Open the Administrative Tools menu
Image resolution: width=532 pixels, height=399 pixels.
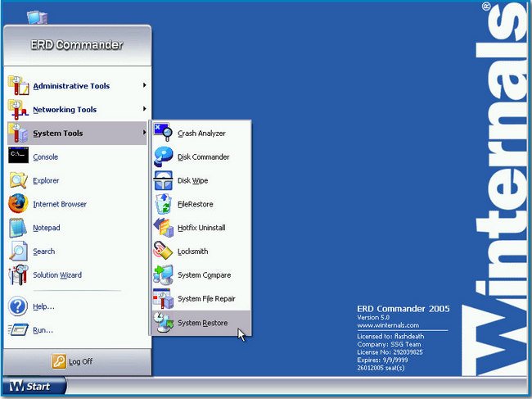click(x=77, y=85)
